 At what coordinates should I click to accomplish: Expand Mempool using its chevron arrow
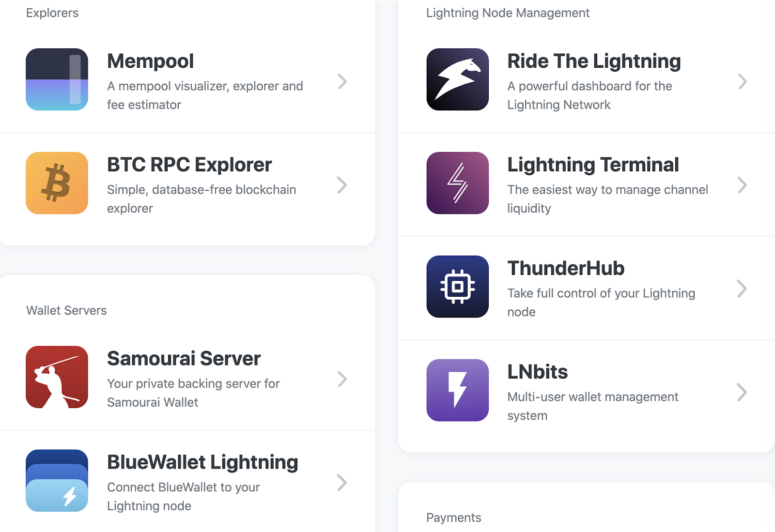point(342,81)
